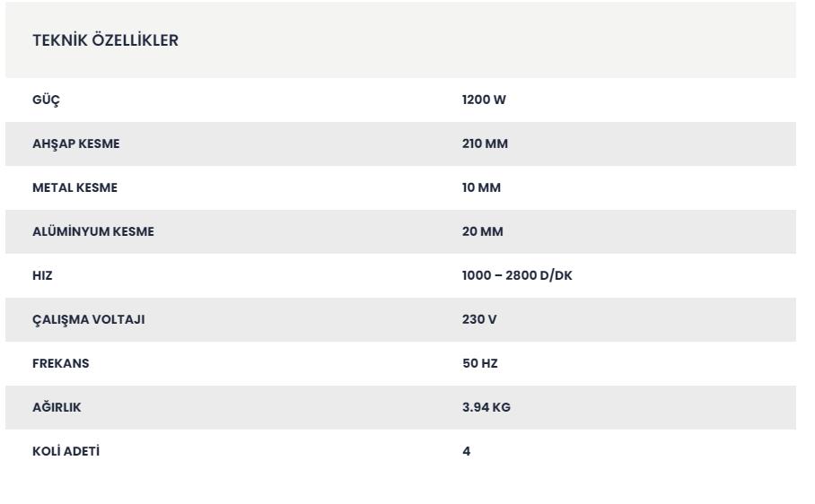Select the FREKANS label
Screen dimensions: 815x504
click(61, 363)
